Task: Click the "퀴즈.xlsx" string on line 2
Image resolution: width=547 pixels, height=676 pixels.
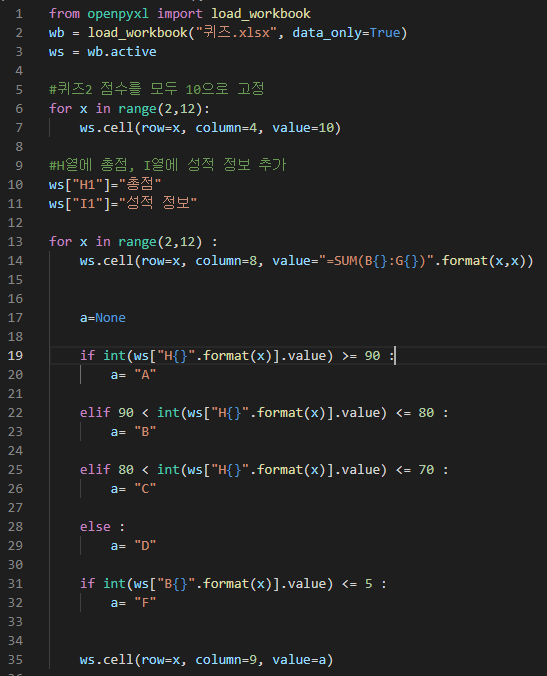Action: coord(236,33)
